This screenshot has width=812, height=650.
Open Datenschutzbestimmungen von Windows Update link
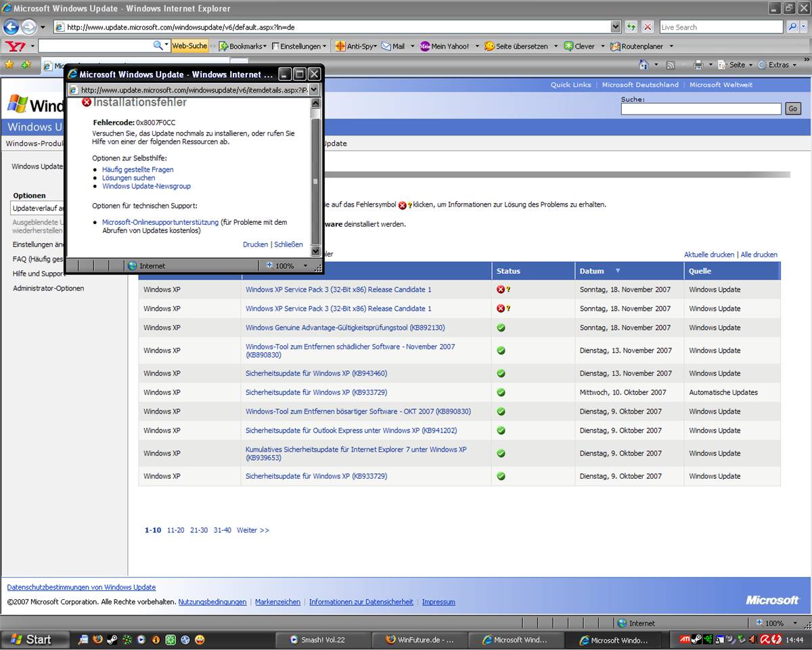(81, 587)
